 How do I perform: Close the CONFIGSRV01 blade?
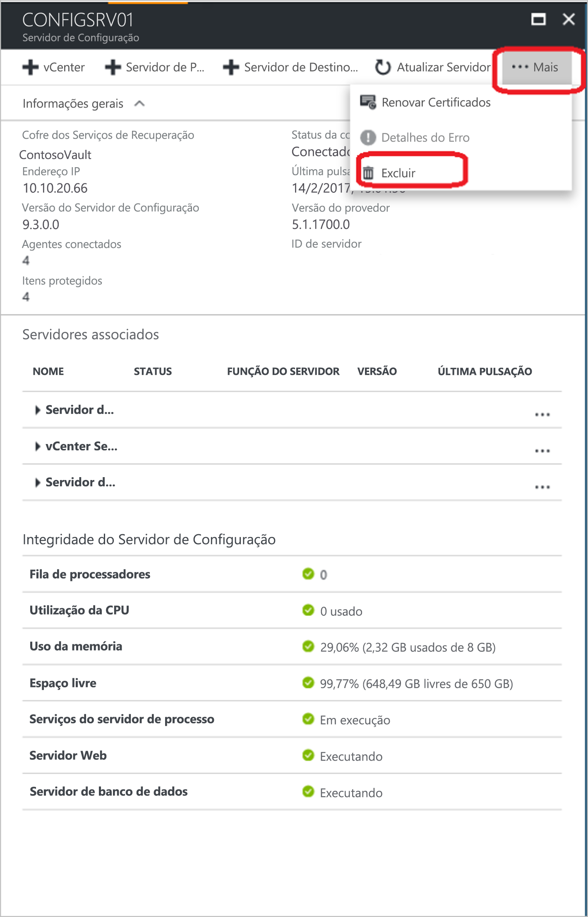coord(569,19)
